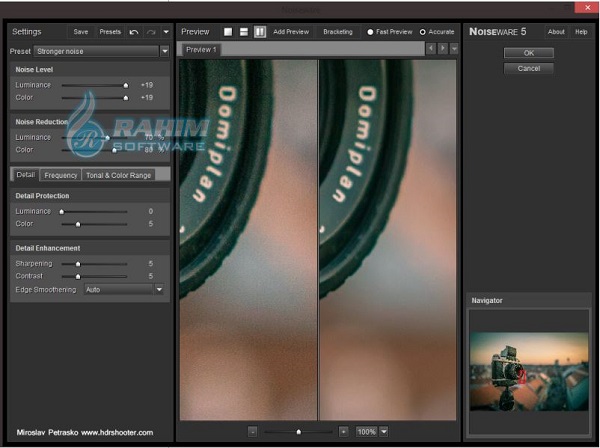Open the About menu item
Viewport: 600px width, 448px height.
556,32
